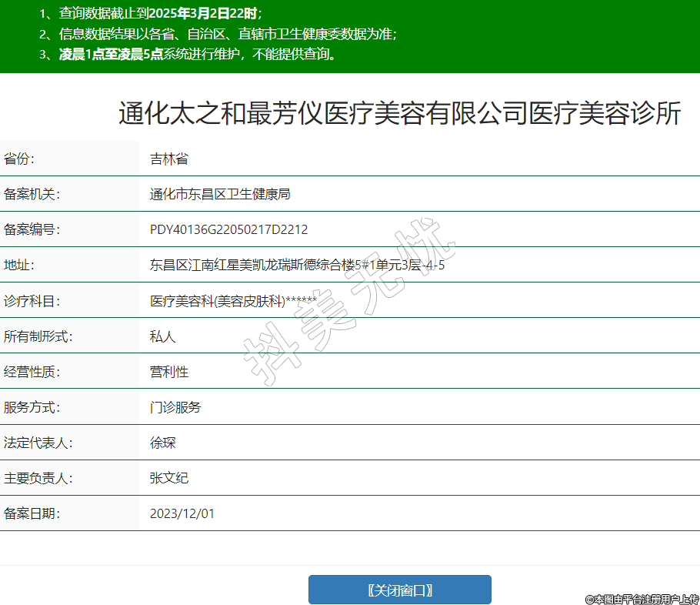Click the 诊疗科目 row label
Viewport: 700px width, 605px height.
(32, 301)
